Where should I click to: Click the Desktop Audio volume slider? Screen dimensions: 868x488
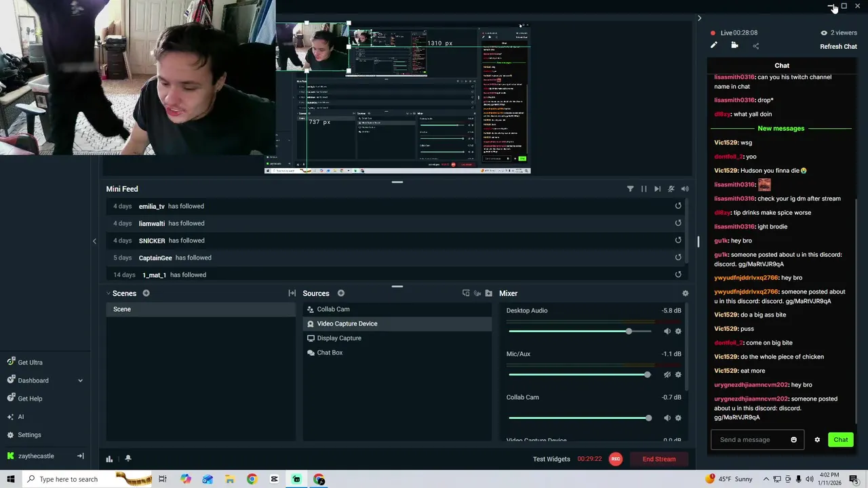pos(580,331)
